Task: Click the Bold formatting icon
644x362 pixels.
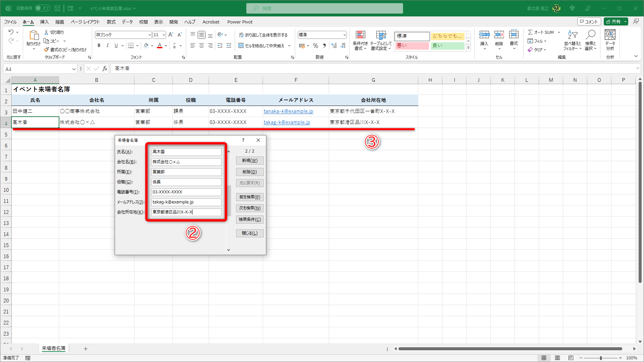Action: [99, 46]
